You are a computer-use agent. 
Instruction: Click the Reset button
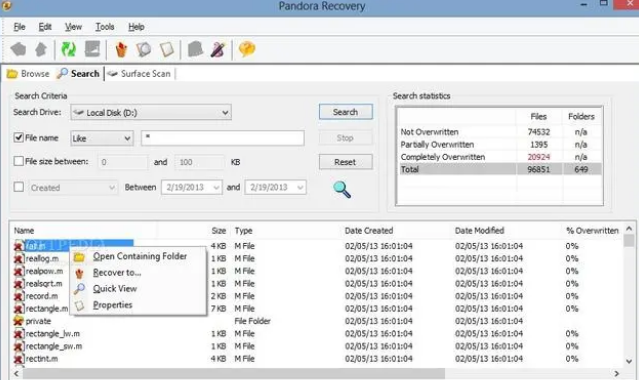(x=346, y=162)
